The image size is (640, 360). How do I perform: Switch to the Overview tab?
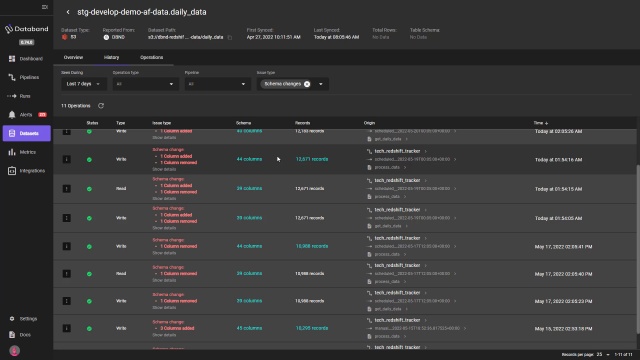click(73, 58)
